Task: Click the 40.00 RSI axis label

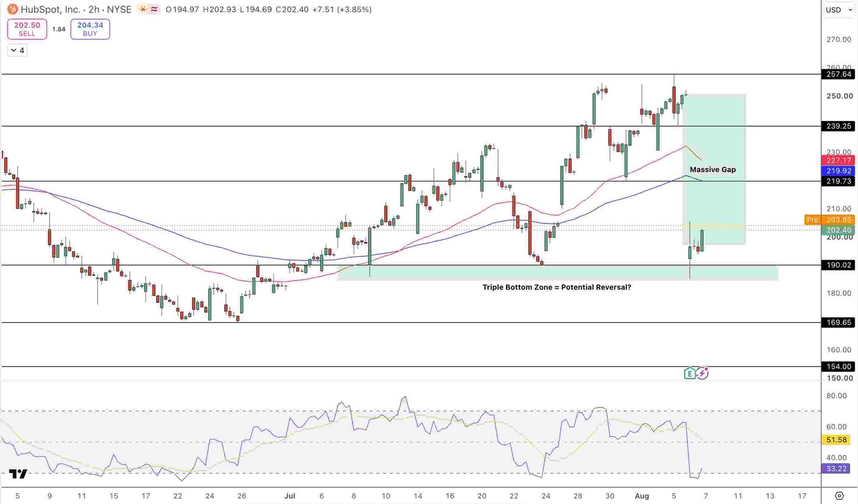Action: coord(837,458)
